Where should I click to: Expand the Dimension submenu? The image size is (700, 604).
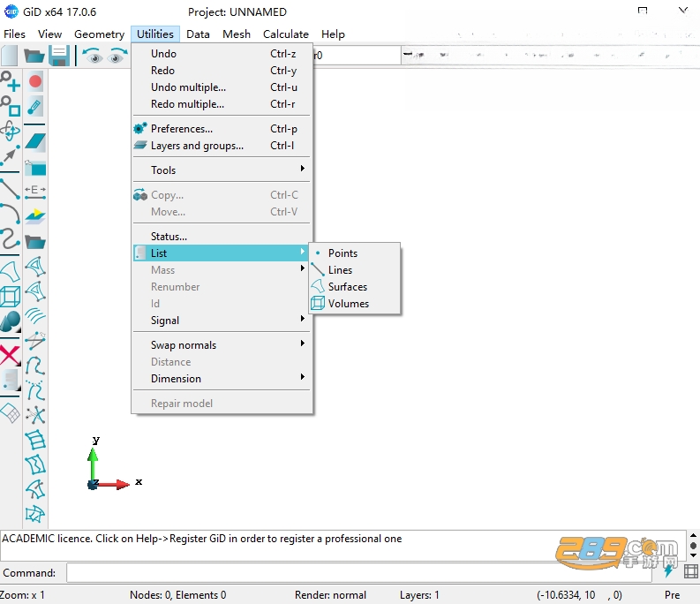222,379
